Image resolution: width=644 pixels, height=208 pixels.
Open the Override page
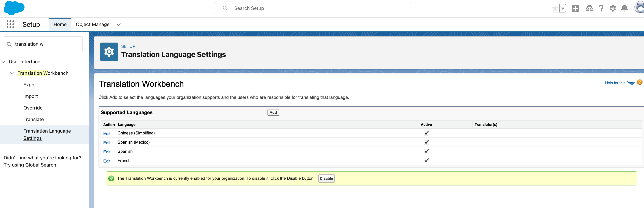[33, 108]
